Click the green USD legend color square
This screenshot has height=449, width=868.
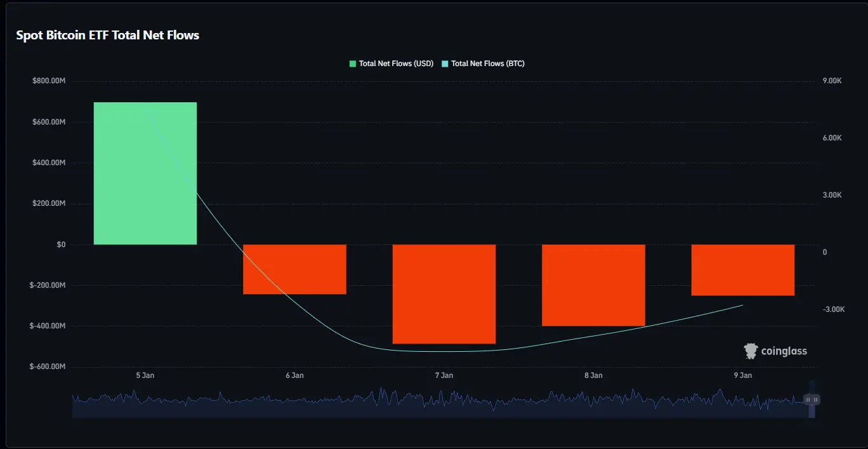click(353, 64)
